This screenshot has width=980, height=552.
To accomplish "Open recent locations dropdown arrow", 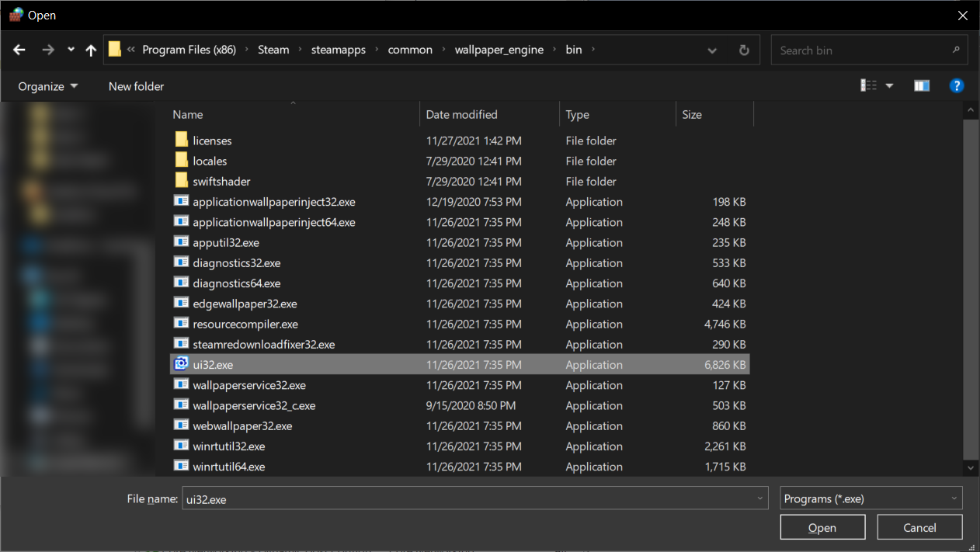I will click(x=71, y=50).
